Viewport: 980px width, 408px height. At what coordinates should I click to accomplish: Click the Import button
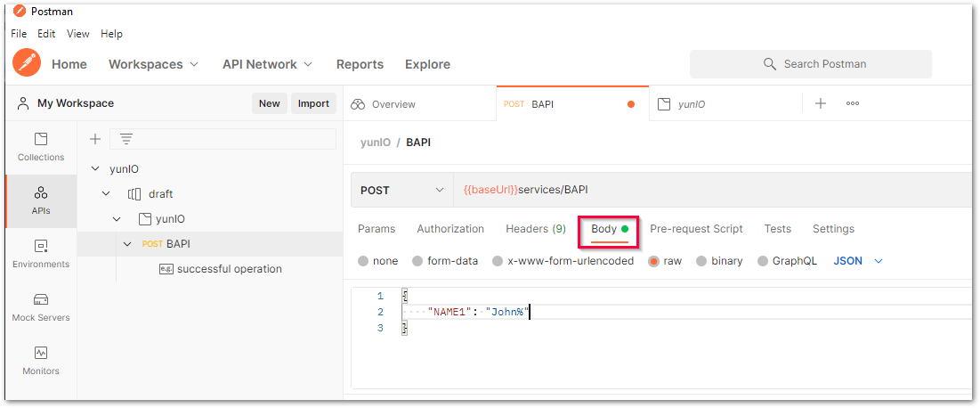(x=313, y=103)
